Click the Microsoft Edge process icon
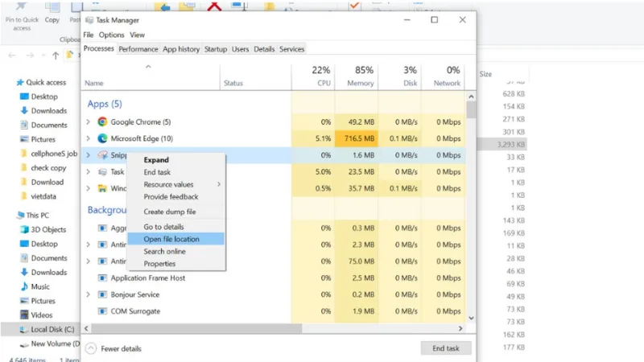The image size is (644, 362). pyautogui.click(x=103, y=138)
